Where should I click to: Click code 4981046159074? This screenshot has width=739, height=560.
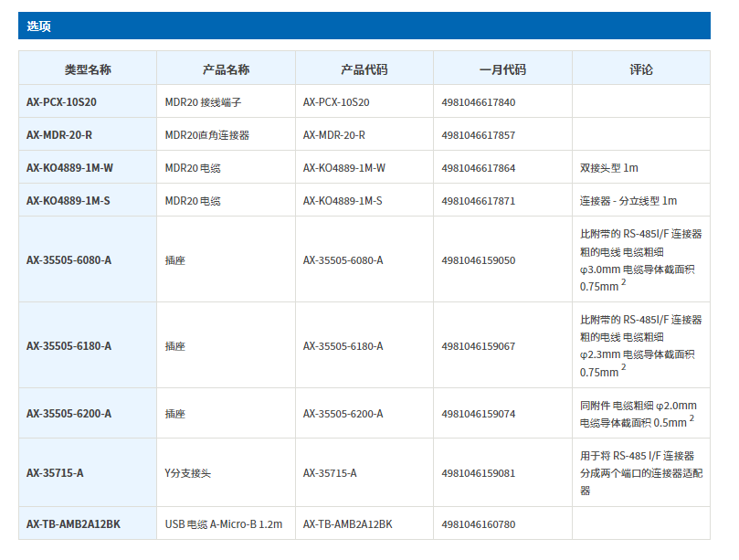coord(479,414)
